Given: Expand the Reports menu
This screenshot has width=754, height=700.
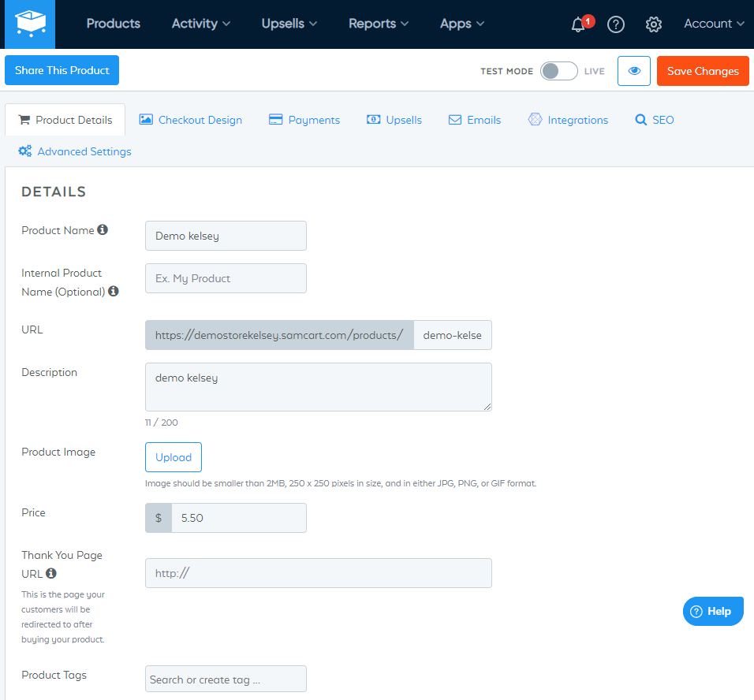Looking at the screenshot, I should 379,24.
